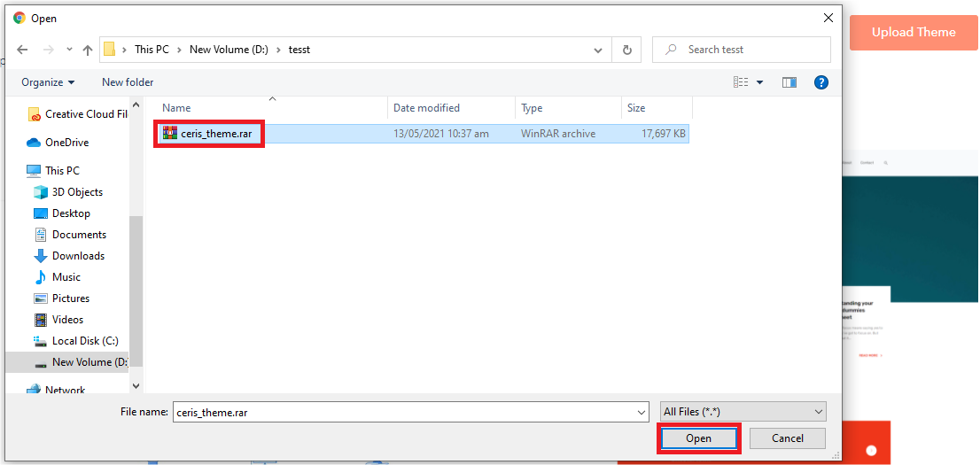Open the file type filter All Files dropdown
This screenshot has height=465, width=980.
pos(743,412)
